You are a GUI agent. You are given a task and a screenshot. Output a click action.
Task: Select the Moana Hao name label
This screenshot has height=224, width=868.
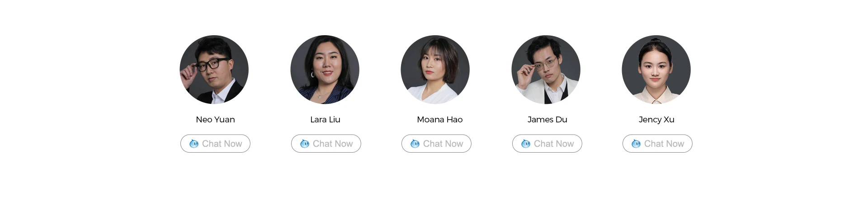[x=439, y=120]
